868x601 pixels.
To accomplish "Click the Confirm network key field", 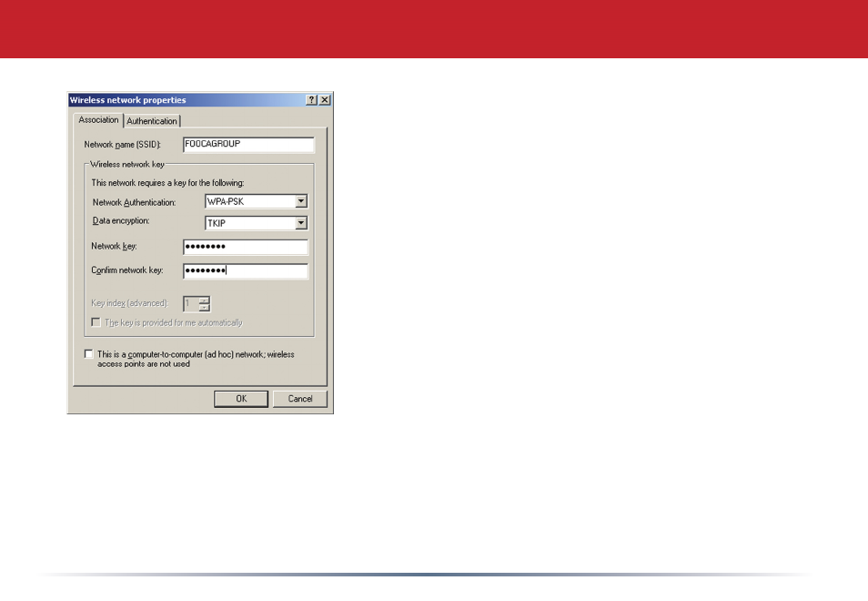I will 246,270.
